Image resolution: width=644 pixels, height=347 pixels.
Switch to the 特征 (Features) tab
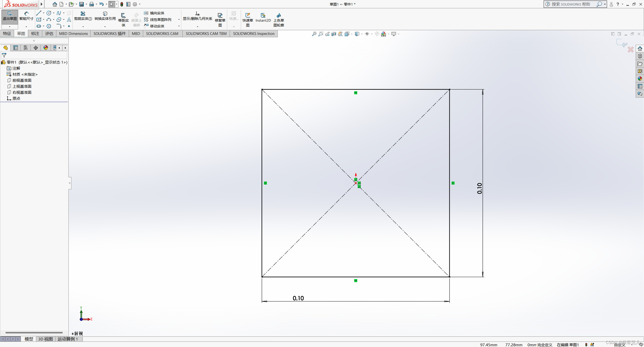[x=7, y=34]
